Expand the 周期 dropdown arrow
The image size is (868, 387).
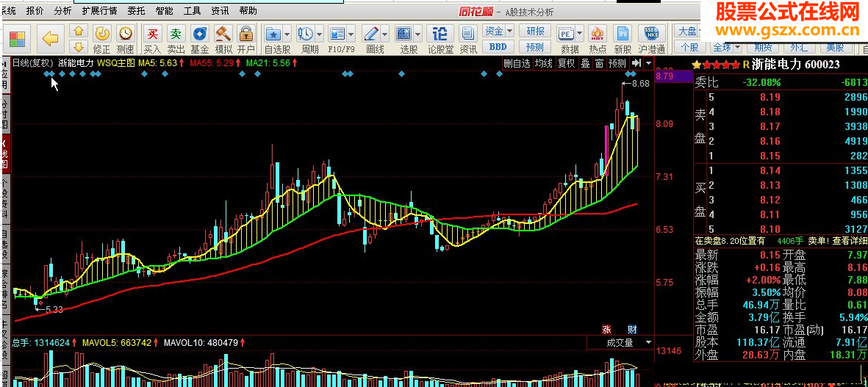pos(319,34)
